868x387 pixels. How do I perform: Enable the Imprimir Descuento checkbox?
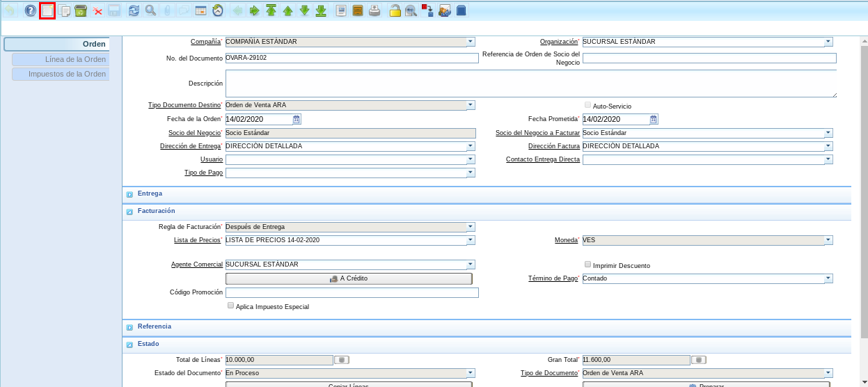(588, 265)
